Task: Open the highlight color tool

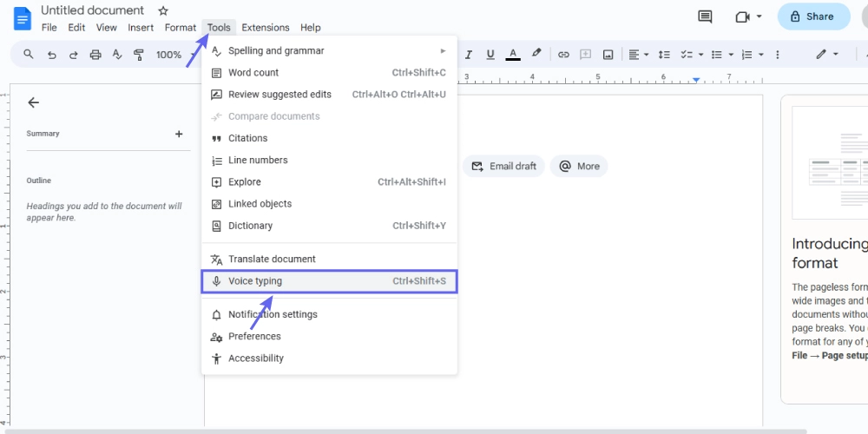Action: pyautogui.click(x=536, y=53)
